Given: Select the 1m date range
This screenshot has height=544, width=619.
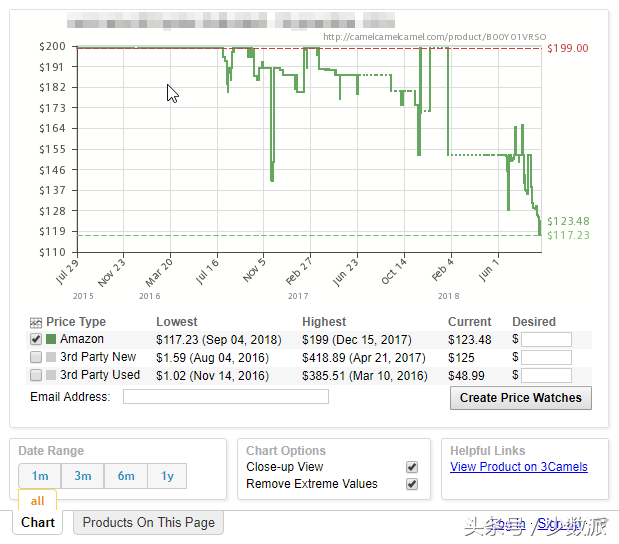Looking at the screenshot, I should tap(40, 476).
